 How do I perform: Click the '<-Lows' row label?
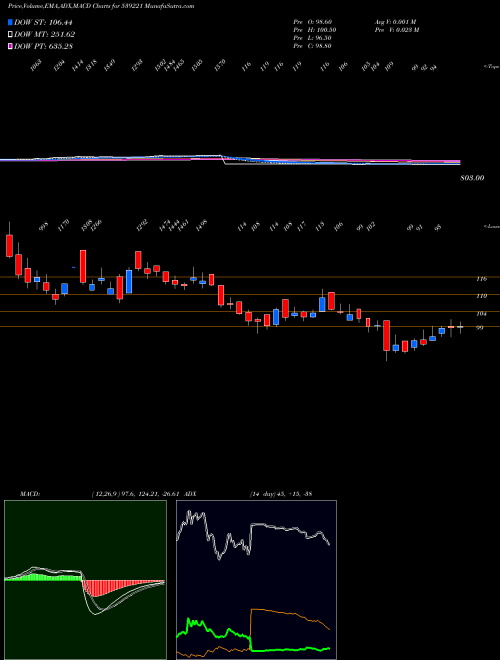pos(492,226)
